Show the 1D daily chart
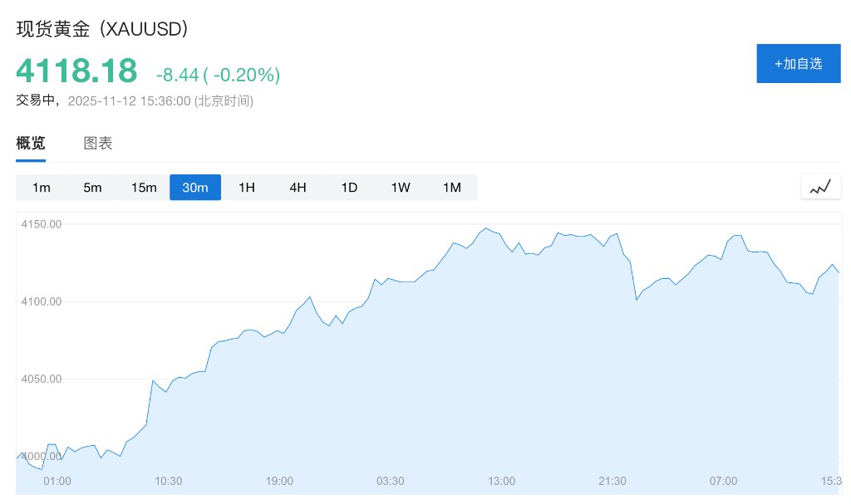851x504 pixels. tap(349, 188)
